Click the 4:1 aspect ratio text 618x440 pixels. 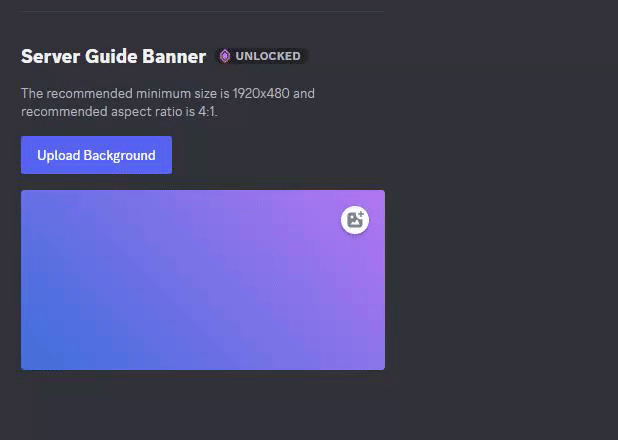207,112
